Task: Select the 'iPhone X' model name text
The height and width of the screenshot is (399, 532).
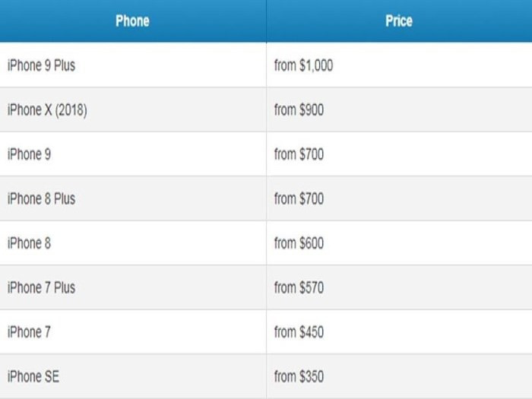Action: [29, 110]
